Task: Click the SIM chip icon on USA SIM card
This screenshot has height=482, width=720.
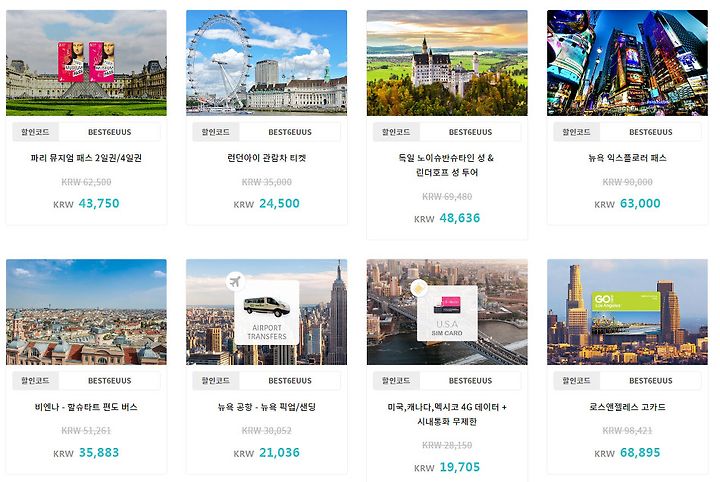Action: click(x=418, y=288)
